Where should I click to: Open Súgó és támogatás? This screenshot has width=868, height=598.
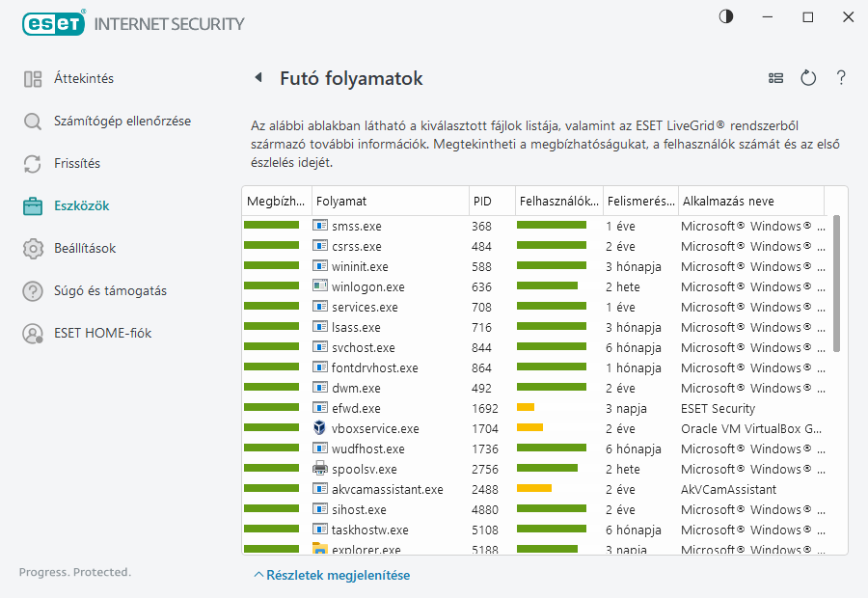(x=110, y=290)
